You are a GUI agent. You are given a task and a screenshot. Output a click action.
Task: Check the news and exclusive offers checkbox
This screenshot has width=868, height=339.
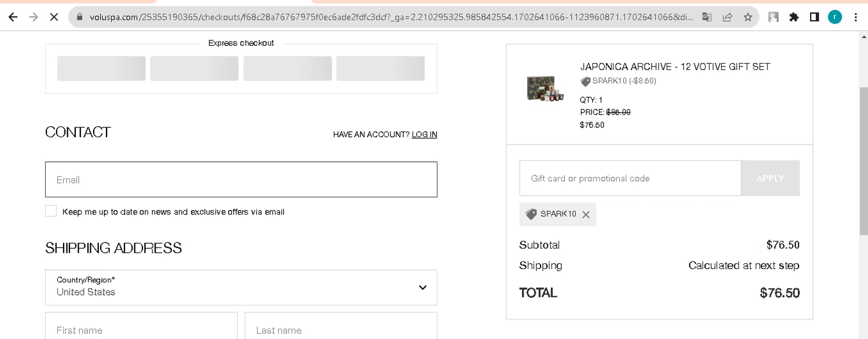pos(51,211)
